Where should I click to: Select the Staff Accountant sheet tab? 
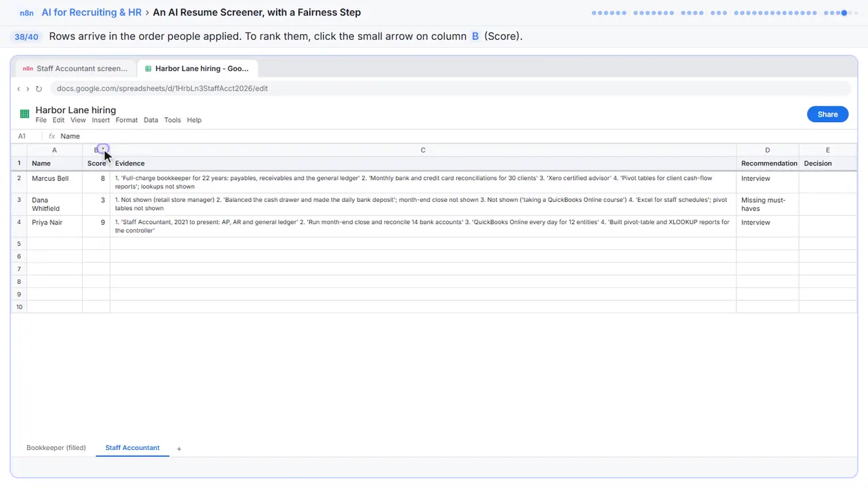tap(132, 448)
